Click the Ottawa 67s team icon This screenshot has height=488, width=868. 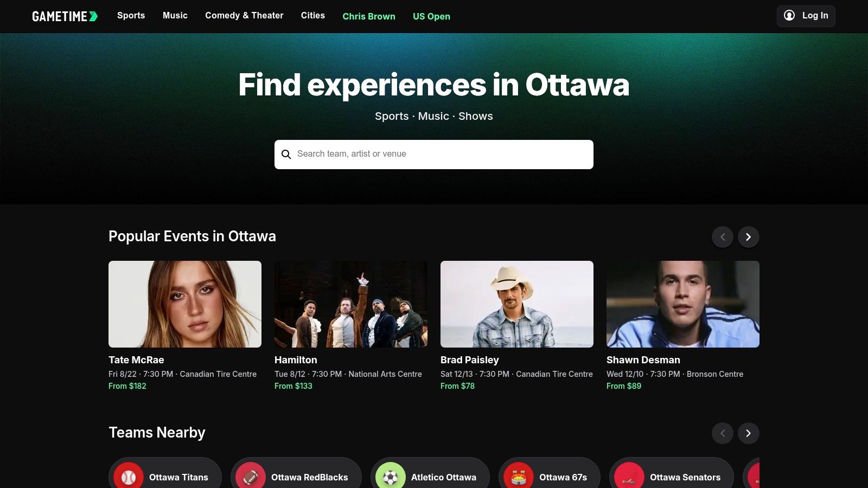tap(519, 477)
